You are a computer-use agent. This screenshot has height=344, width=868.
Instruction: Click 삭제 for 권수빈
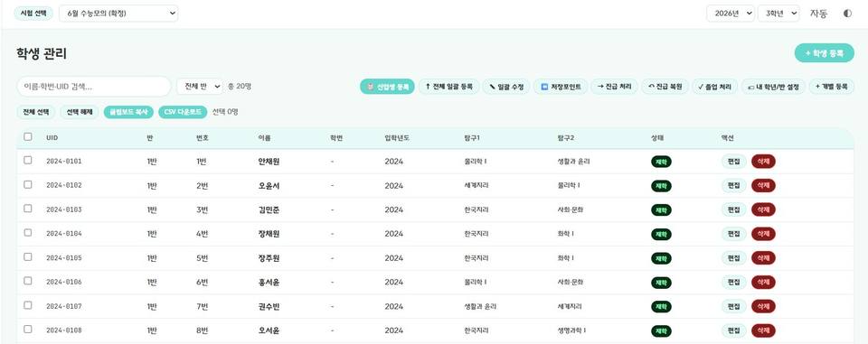coord(763,306)
